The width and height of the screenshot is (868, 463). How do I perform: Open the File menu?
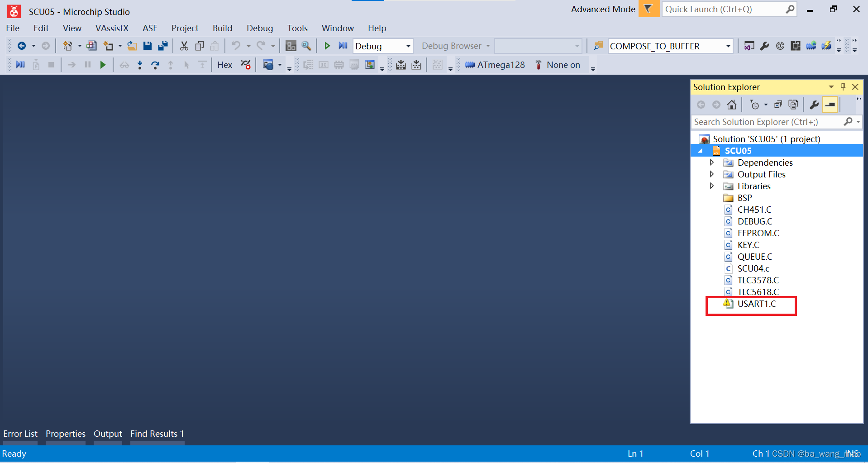pos(13,28)
